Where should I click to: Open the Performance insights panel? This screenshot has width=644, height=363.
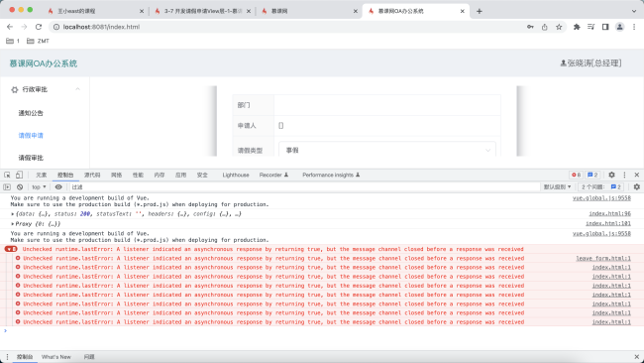click(x=331, y=175)
